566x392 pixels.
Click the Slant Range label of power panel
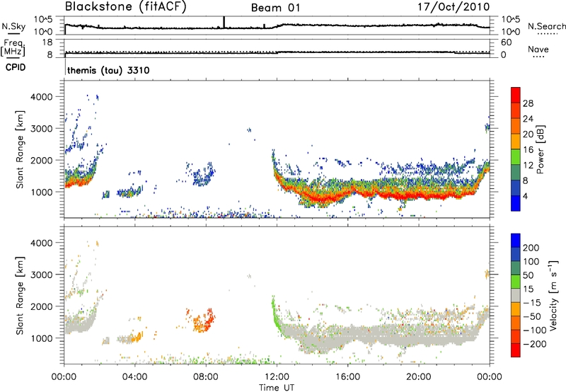[x=20, y=149]
